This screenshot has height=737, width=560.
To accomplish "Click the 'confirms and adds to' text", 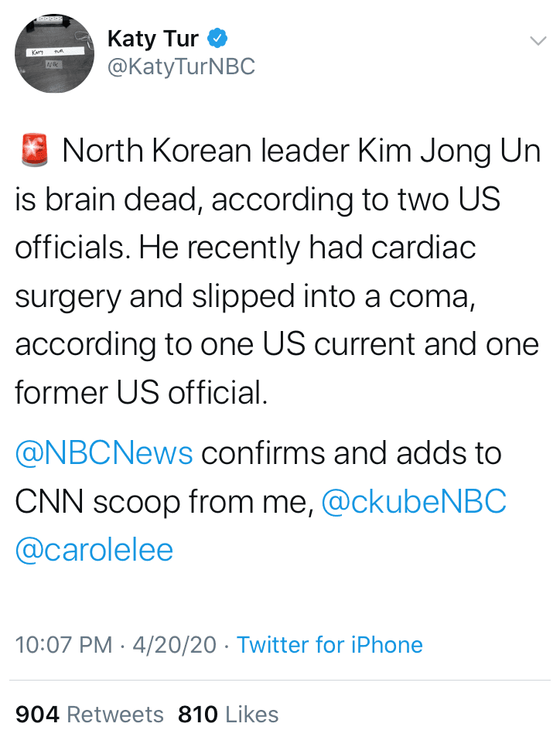I will 351,453.
